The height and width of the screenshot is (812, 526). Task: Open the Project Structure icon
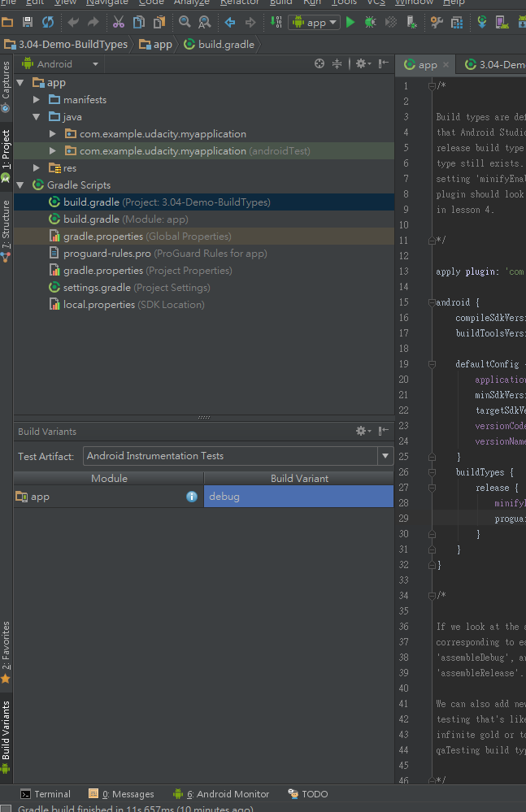(457, 22)
